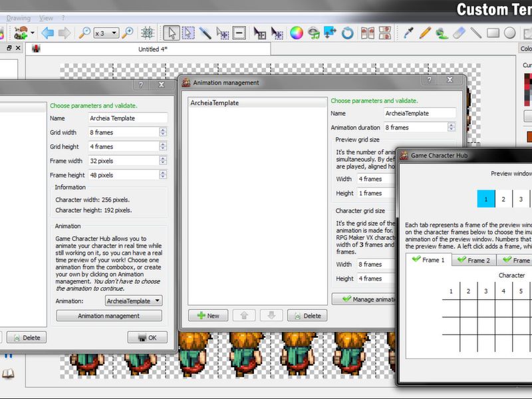Screen dimensions: 532x399
Task: Click the zoom out magnifier icon
Action: click(84, 33)
